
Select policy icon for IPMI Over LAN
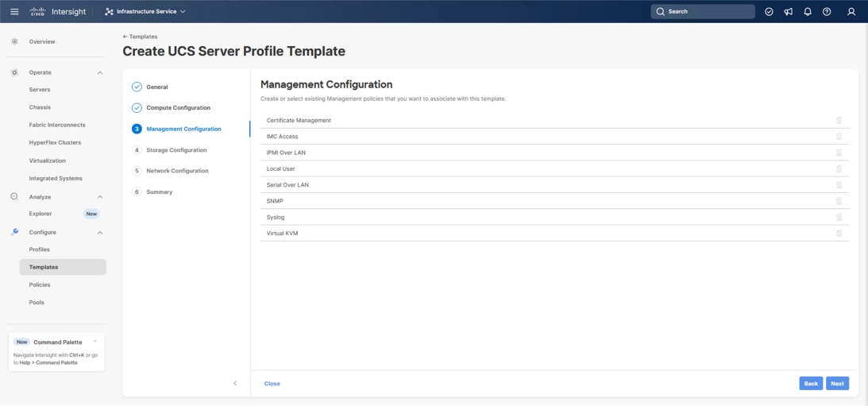click(839, 153)
